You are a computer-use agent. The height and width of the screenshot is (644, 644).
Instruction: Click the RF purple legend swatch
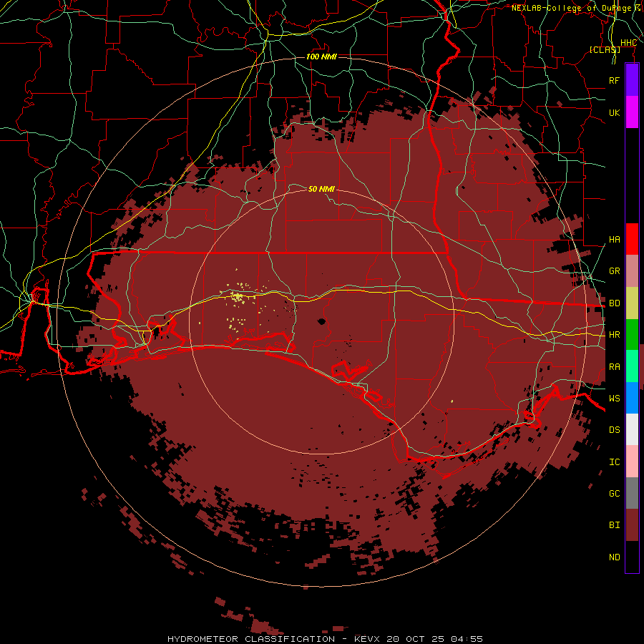(x=632, y=80)
